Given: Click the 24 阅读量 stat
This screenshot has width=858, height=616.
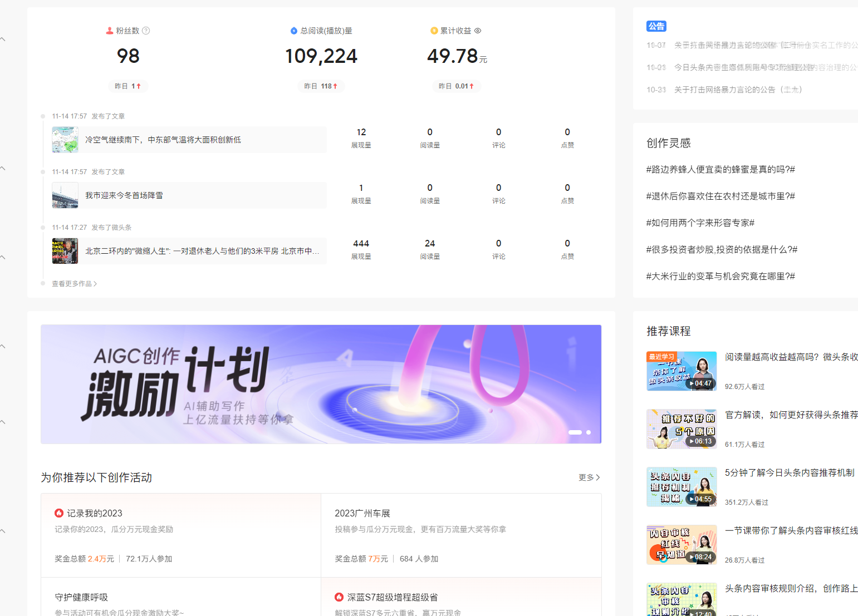Looking at the screenshot, I should [x=430, y=249].
